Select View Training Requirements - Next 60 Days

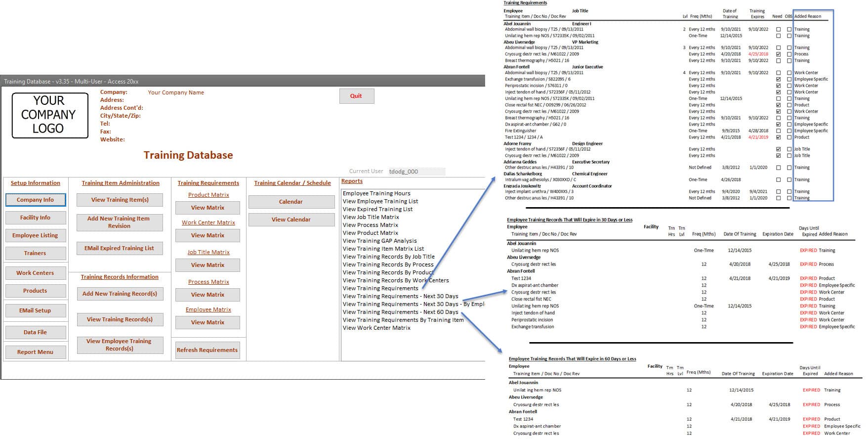(401, 312)
